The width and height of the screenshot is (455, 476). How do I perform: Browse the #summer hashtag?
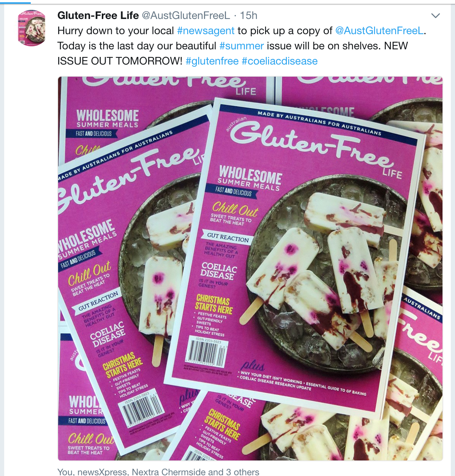coord(242,46)
